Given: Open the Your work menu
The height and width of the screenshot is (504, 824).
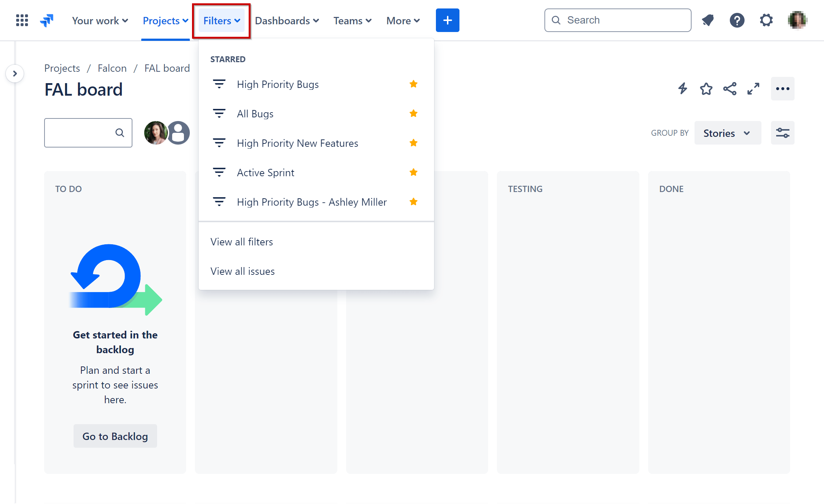Looking at the screenshot, I should (100, 20).
